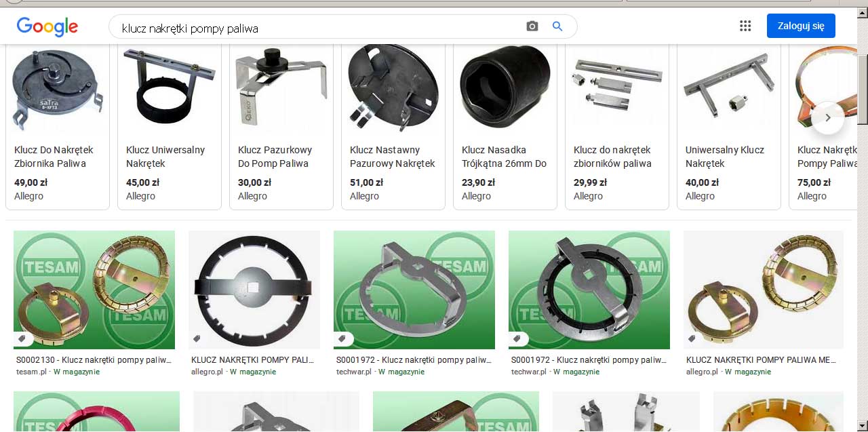
Task: Select Klucz Pazurkowy Do Pomp Paliwa product
Action: (273, 157)
